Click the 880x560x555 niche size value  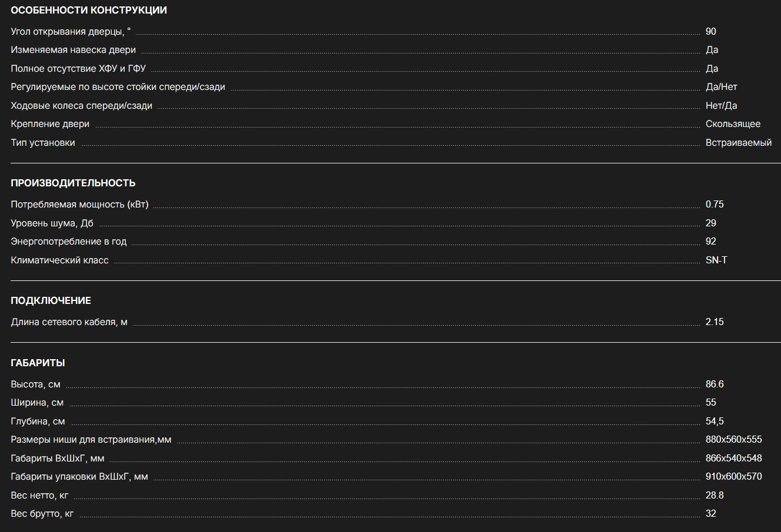point(733,440)
